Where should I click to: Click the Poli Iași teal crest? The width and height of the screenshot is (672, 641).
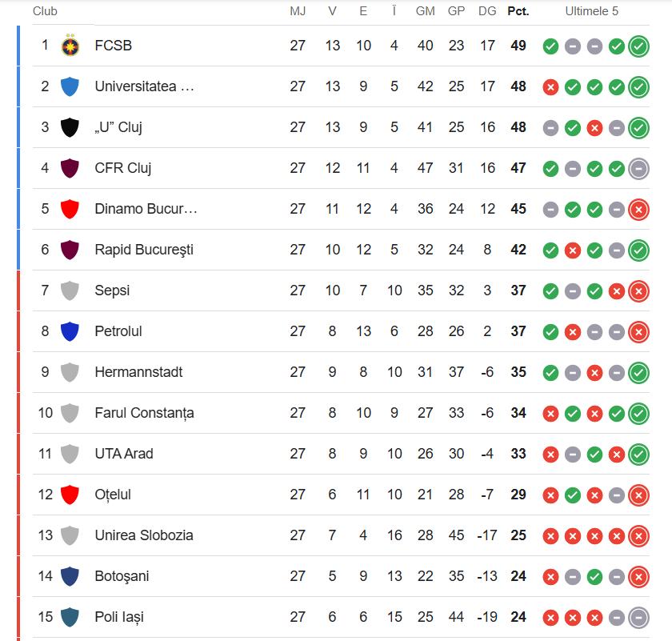70,617
